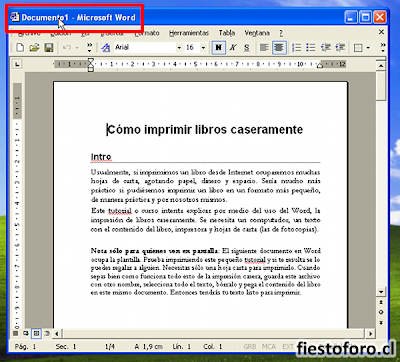Expand the font size 16 dropdown

[x=203, y=48]
